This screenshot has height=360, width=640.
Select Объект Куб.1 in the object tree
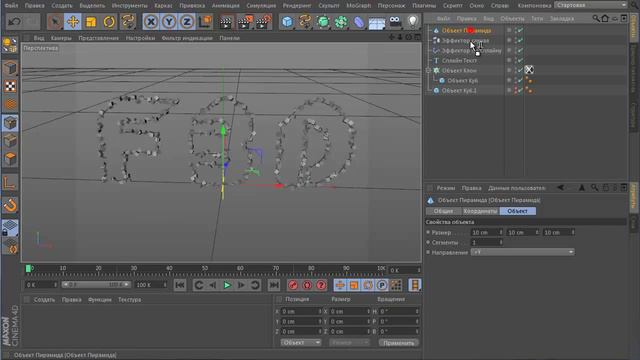click(459, 91)
